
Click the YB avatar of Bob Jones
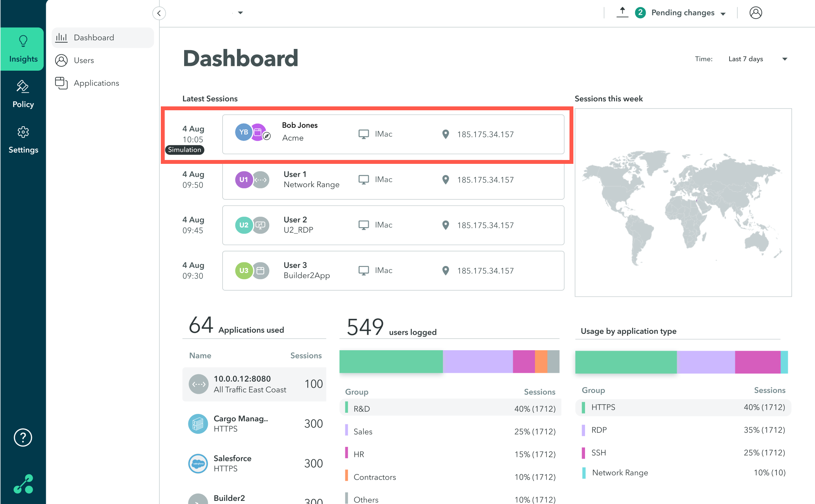click(x=244, y=132)
